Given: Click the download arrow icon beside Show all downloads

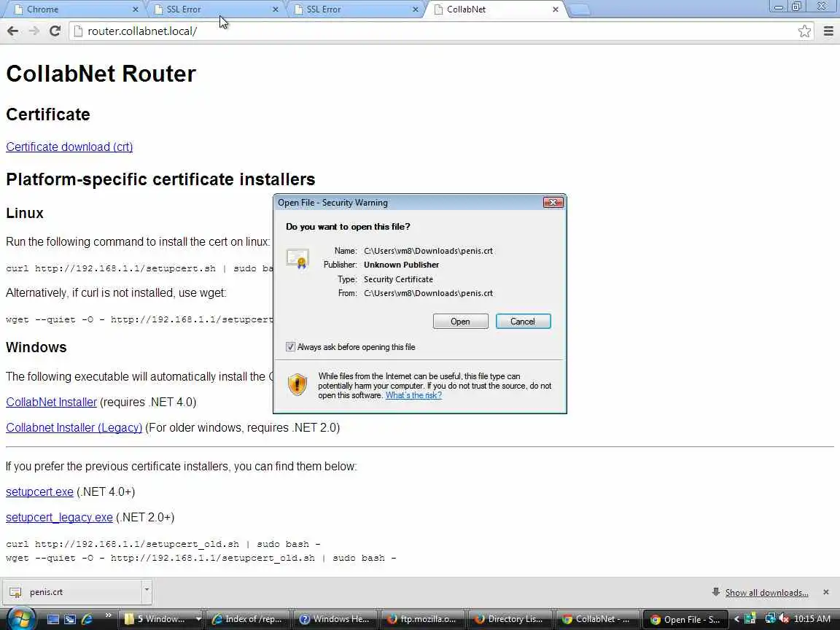Looking at the screenshot, I should coord(716,592).
